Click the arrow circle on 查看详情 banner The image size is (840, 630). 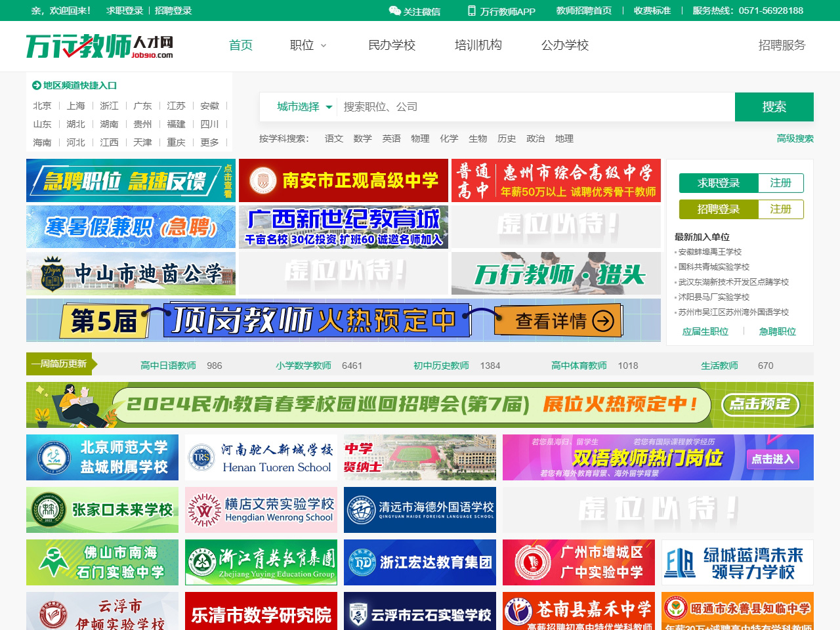[x=602, y=321]
